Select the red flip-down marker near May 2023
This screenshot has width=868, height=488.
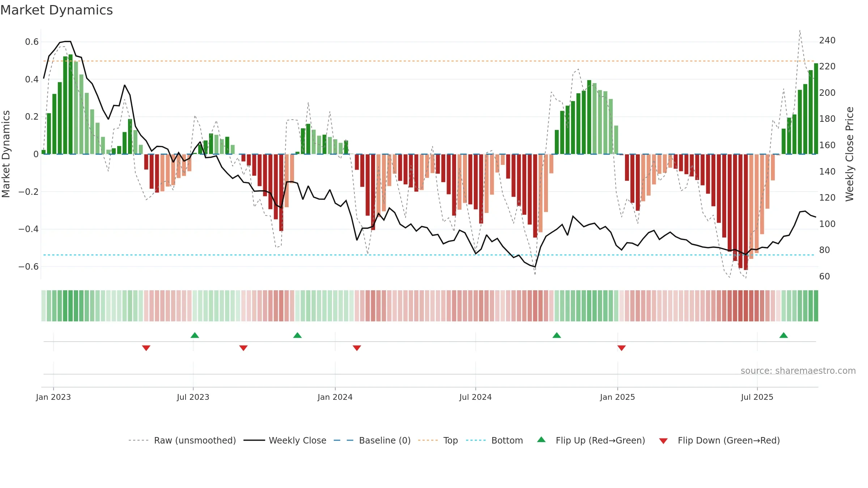[146, 348]
